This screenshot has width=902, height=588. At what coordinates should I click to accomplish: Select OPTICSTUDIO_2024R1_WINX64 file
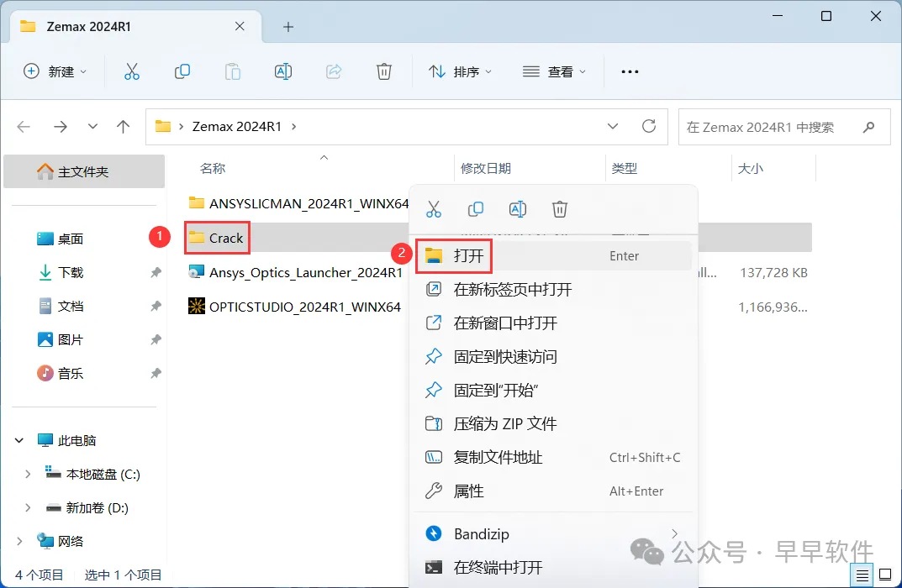[294, 307]
